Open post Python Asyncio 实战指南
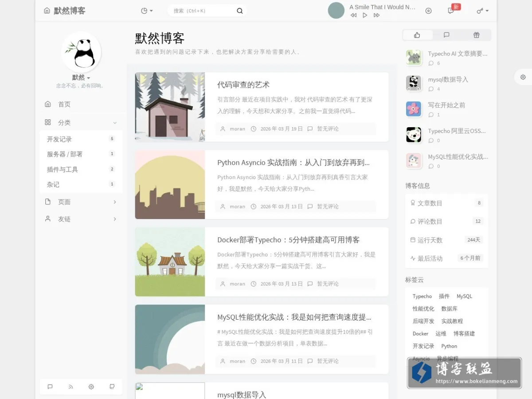The height and width of the screenshot is (399, 532). [293, 162]
